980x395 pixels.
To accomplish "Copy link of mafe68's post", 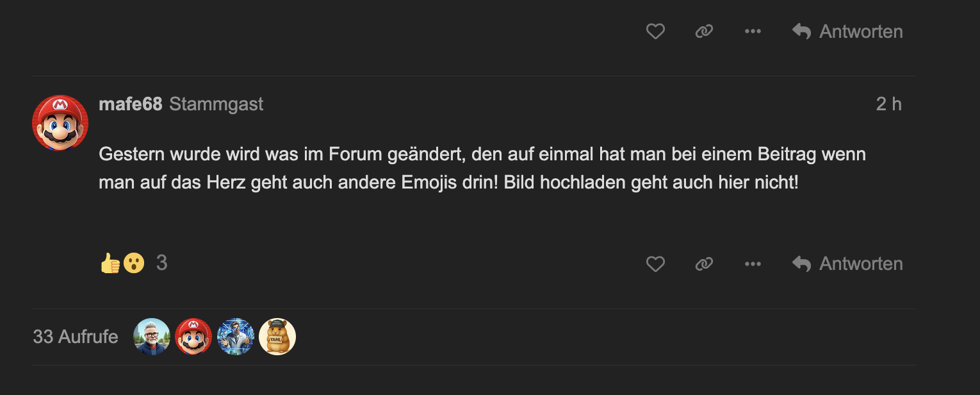I will [704, 264].
